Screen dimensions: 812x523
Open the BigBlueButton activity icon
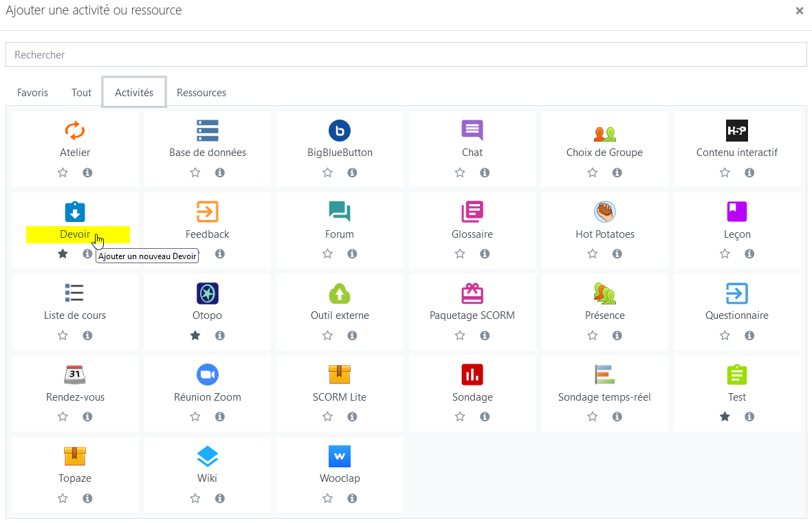point(340,131)
